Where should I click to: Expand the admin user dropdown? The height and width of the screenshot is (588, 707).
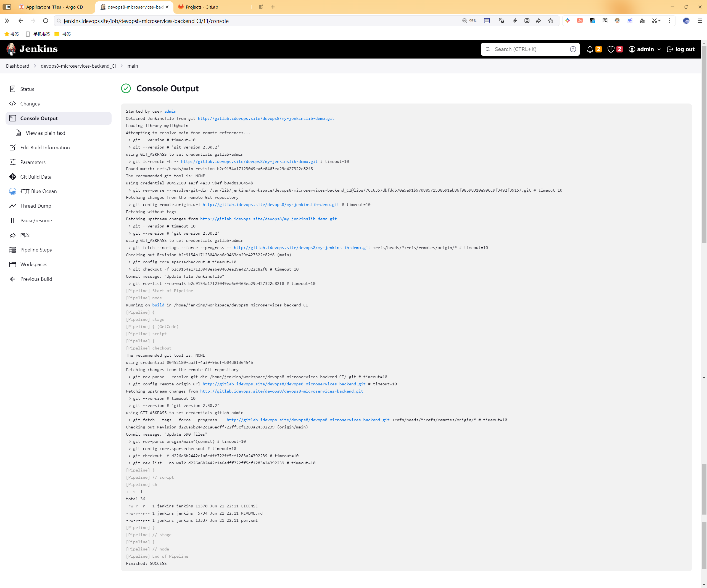[x=644, y=49]
